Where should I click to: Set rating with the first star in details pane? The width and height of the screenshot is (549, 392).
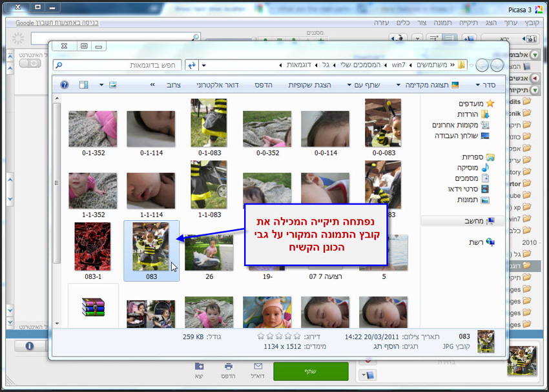pyautogui.click(x=297, y=336)
